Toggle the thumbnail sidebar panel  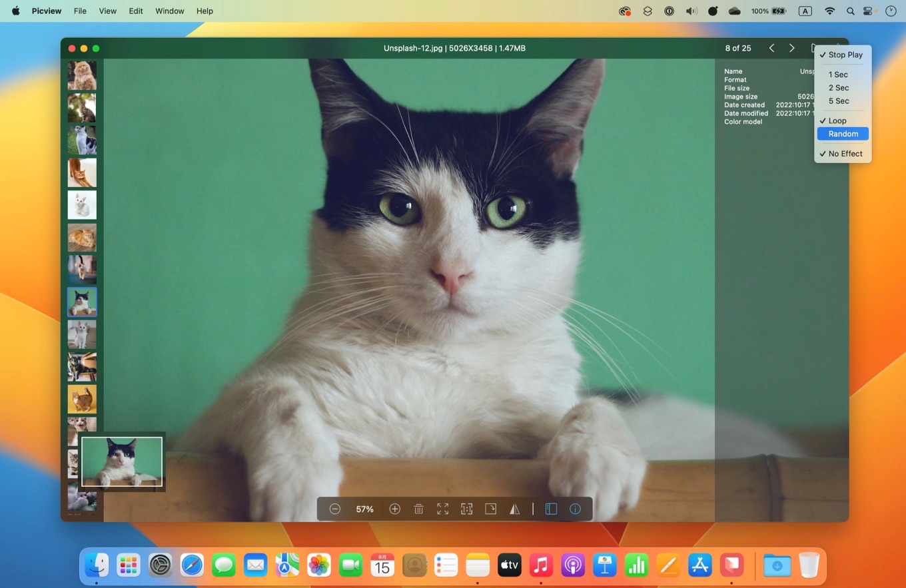coord(551,509)
